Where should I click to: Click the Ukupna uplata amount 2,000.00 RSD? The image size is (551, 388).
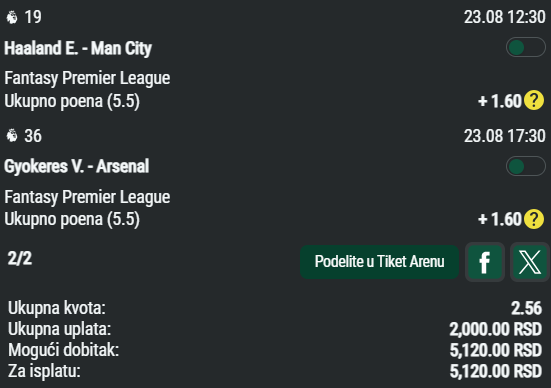[495, 329]
